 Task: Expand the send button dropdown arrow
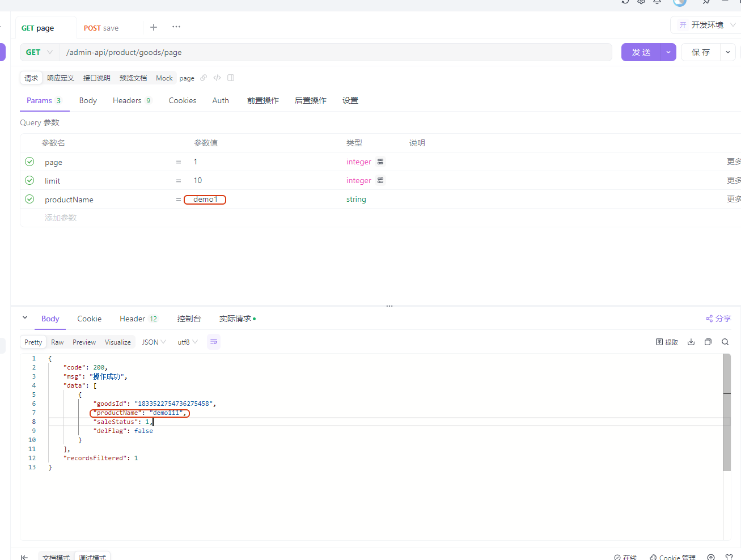click(x=668, y=52)
